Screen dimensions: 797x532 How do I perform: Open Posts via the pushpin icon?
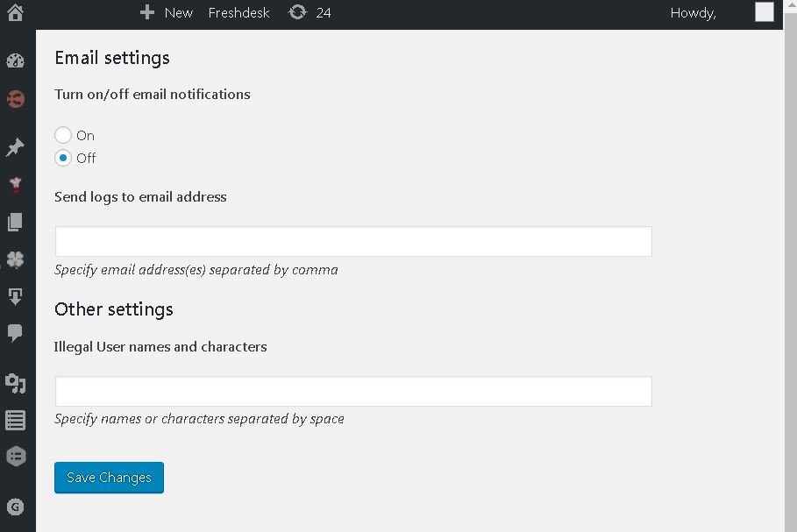pos(15,147)
